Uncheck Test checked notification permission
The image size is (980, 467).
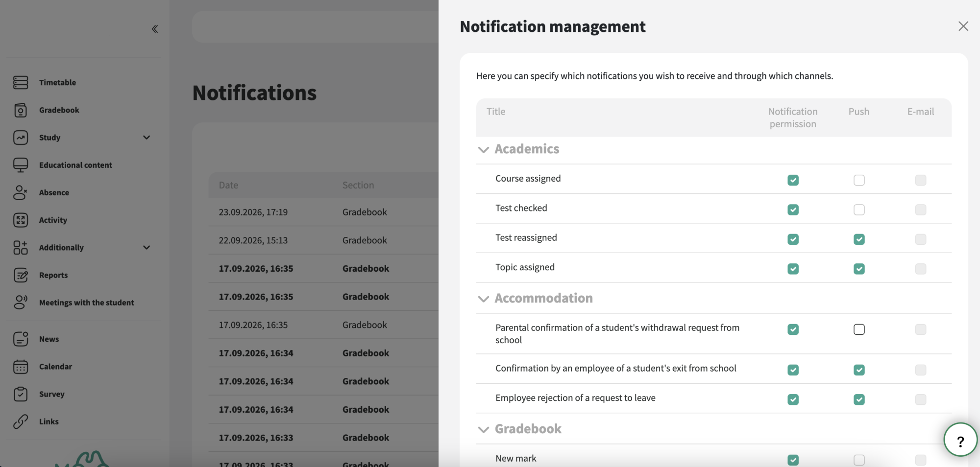tap(793, 210)
